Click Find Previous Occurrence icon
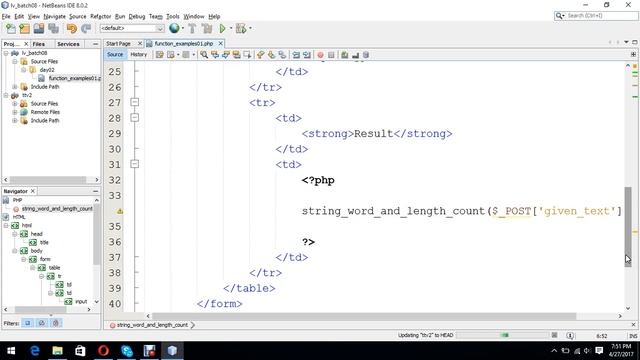The image size is (640, 360). (x=215, y=55)
